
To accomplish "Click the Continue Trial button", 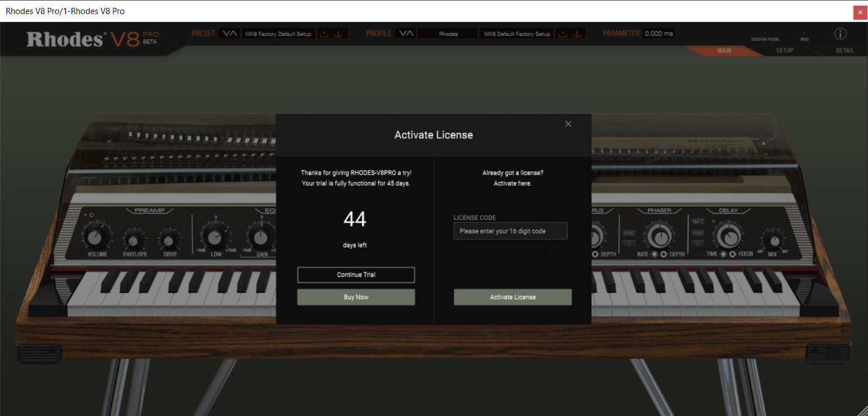I will (x=356, y=275).
